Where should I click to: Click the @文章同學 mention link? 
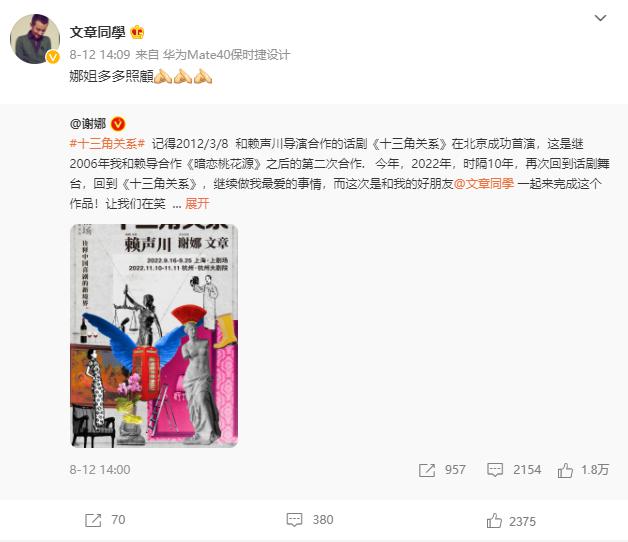[484, 183]
